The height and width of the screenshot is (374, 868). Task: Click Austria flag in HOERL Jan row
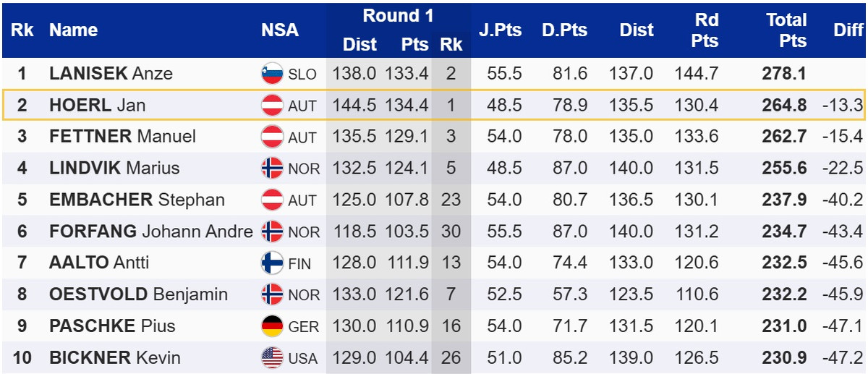(x=272, y=106)
